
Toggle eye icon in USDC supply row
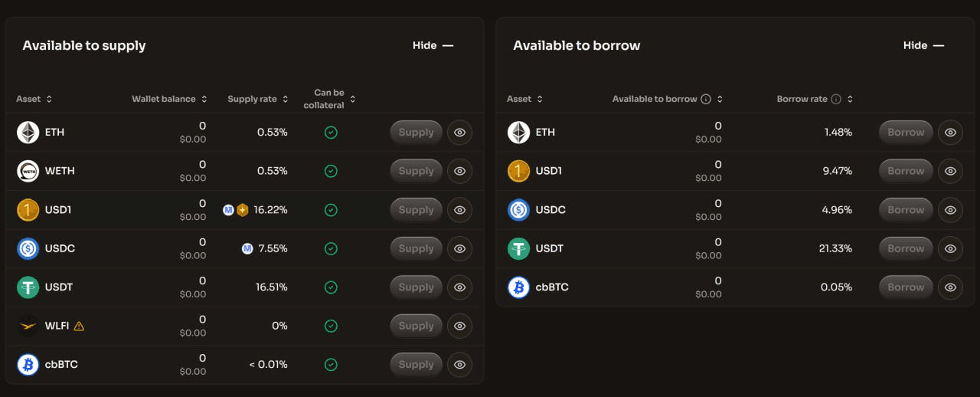[459, 248]
